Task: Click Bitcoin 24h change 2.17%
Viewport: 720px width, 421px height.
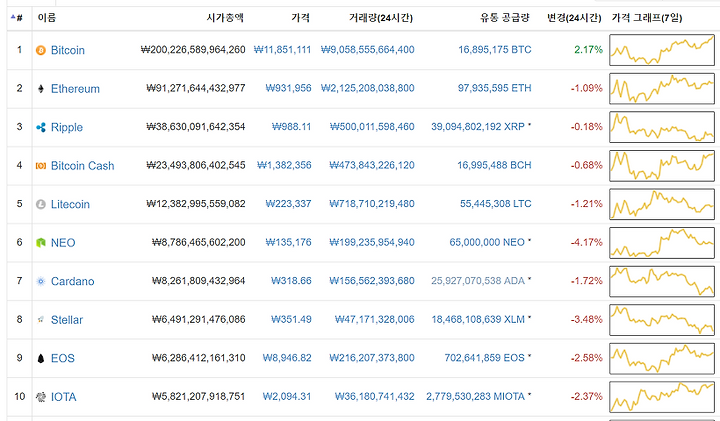Action: 588,50
